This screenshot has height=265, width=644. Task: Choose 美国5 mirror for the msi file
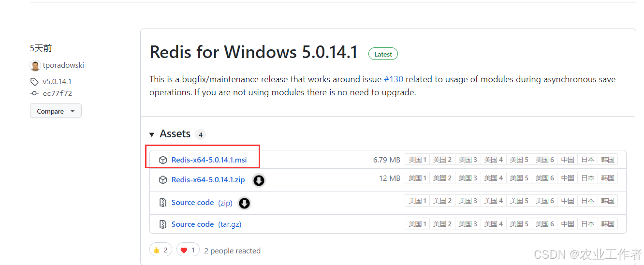[x=519, y=160]
